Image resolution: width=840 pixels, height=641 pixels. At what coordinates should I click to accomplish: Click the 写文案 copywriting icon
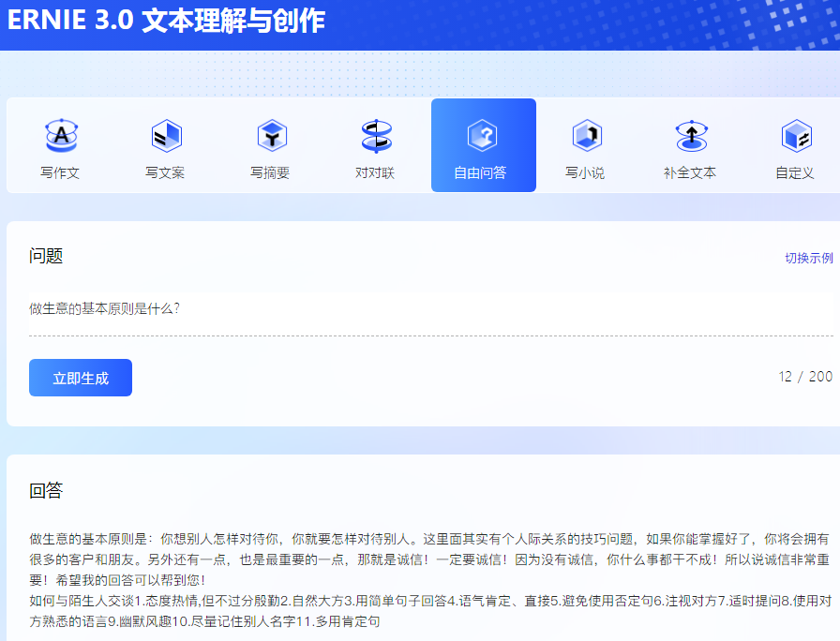coord(166,136)
